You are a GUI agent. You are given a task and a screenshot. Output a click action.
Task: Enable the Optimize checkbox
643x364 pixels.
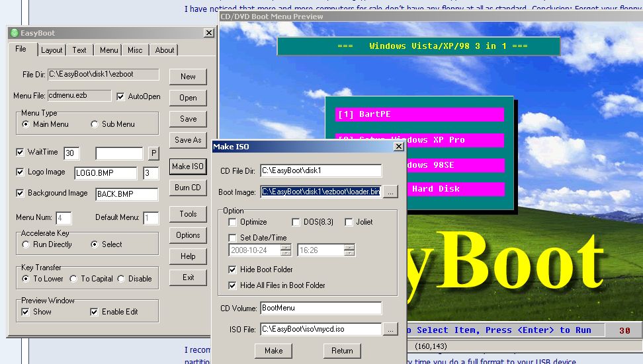coord(232,223)
